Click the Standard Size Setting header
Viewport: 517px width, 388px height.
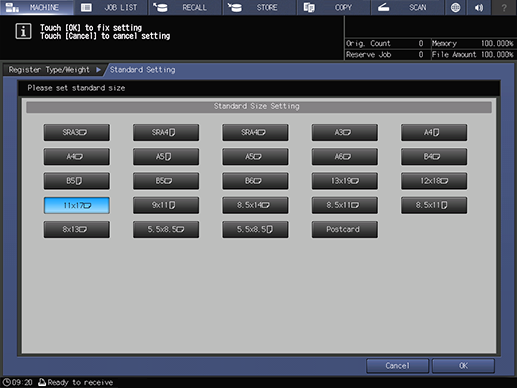259,106
